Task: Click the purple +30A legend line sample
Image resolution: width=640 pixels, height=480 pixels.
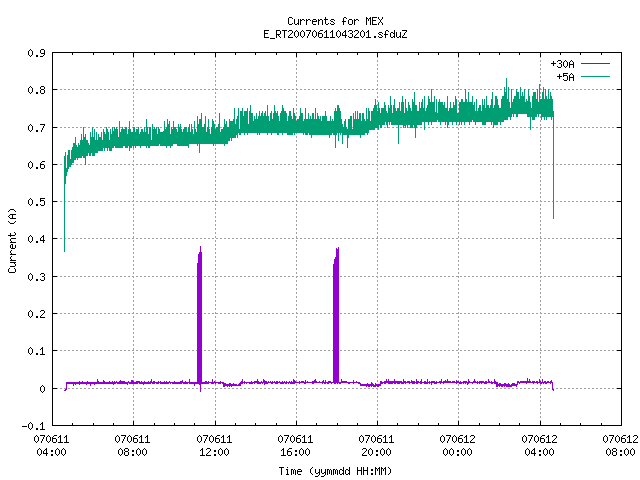Action: coord(596,64)
